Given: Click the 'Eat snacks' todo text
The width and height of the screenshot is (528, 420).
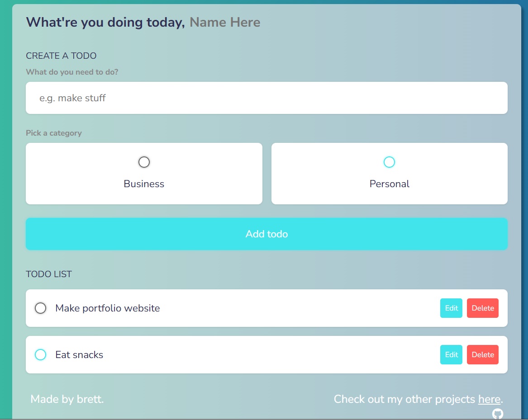Looking at the screenshot, I should [x=79, y=354].
